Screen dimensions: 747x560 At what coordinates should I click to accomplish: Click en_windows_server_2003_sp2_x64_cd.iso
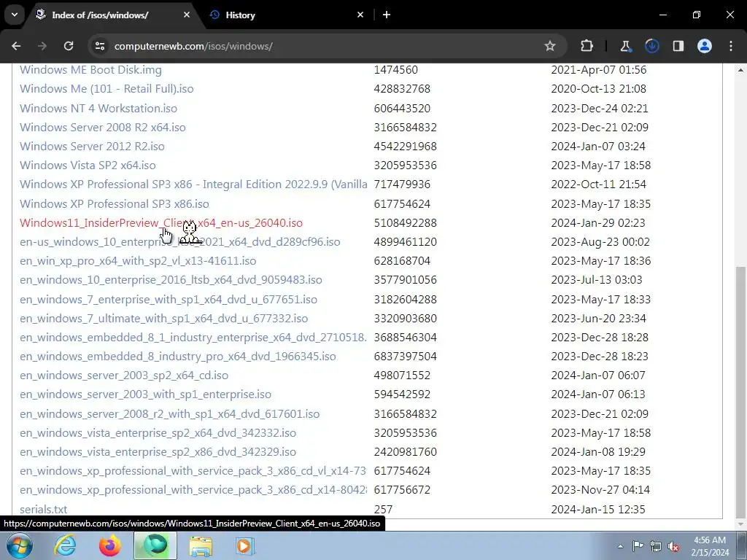124,376
